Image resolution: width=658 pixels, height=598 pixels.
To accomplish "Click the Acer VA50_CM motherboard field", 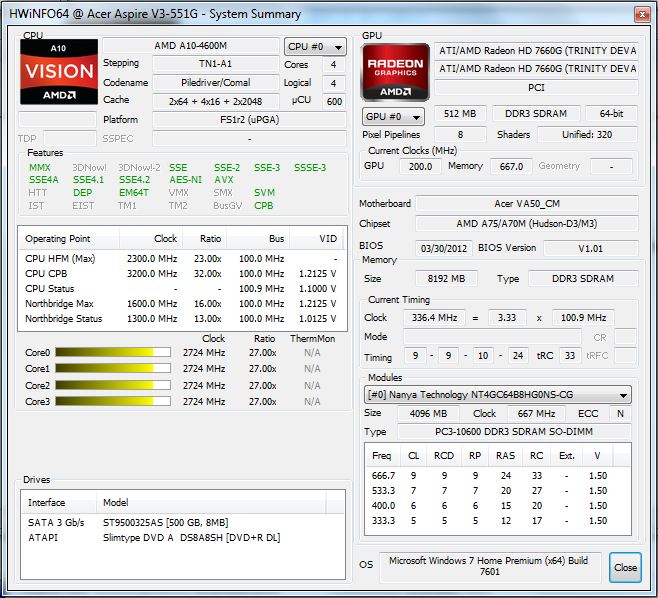I will click(x=526, y=204).
